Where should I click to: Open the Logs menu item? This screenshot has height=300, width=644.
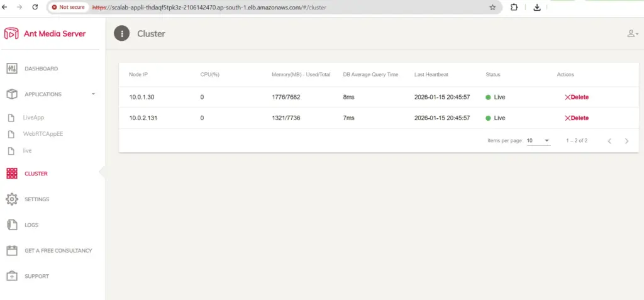coord(31,225)
